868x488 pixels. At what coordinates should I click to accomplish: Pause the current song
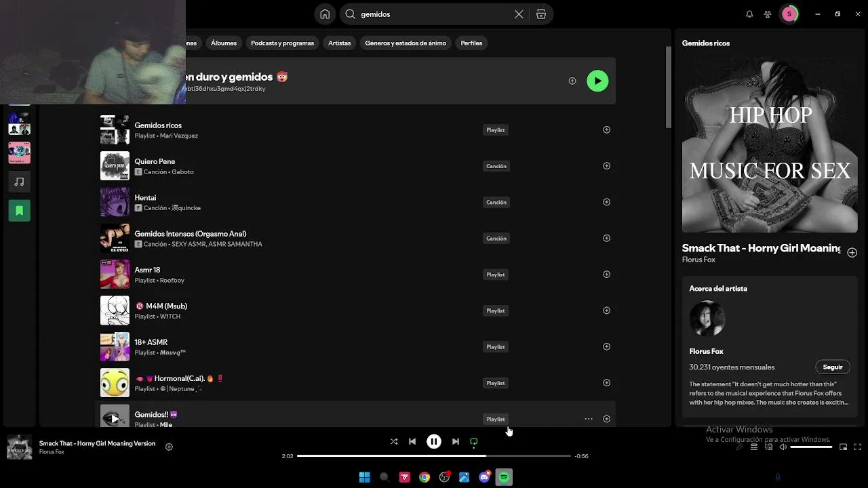[x=434, y=441]
